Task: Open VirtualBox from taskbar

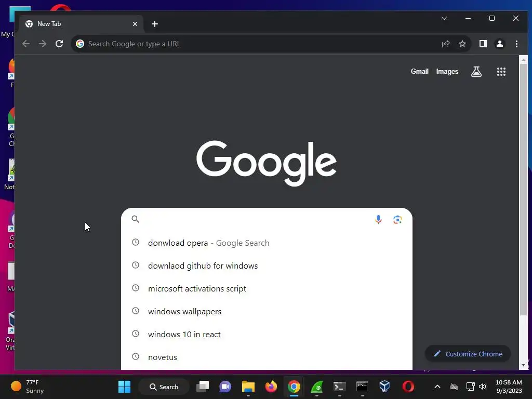Action: click(x=385, y=387)
